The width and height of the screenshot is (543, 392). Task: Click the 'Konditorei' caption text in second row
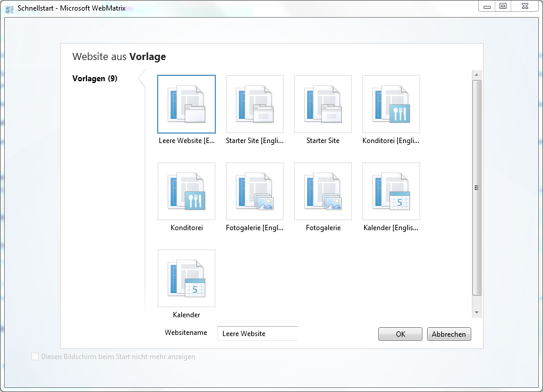186,228
